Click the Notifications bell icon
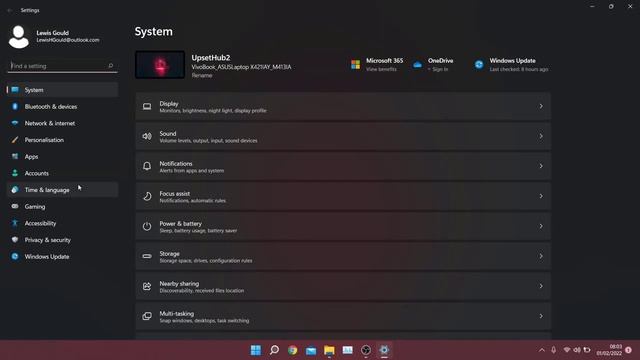 point(147,166)
